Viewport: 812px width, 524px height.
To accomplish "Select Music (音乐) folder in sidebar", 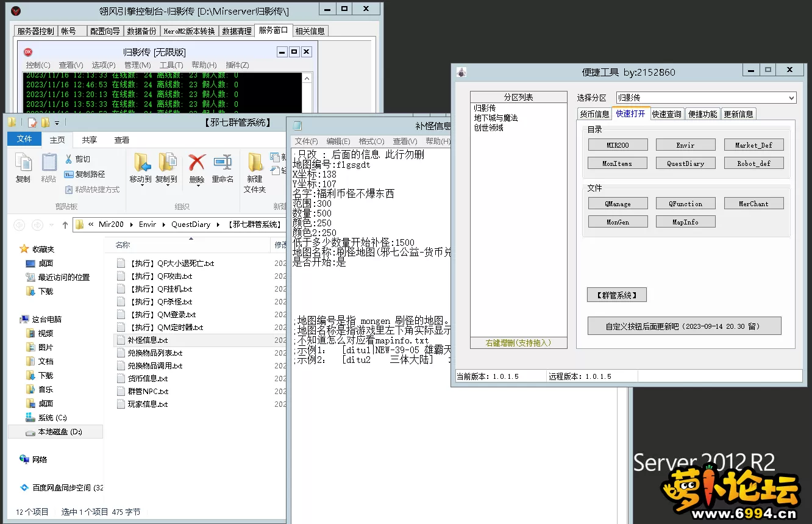I will coord(40,389).
